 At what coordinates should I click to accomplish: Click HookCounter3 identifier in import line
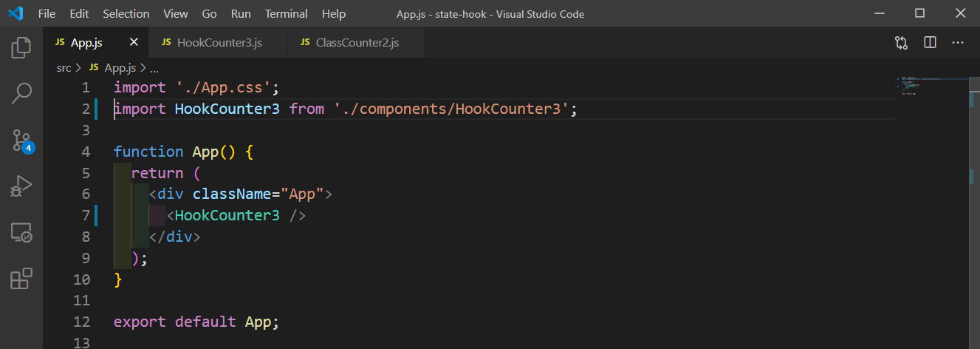pyautogui.click(x=227, y=109)
